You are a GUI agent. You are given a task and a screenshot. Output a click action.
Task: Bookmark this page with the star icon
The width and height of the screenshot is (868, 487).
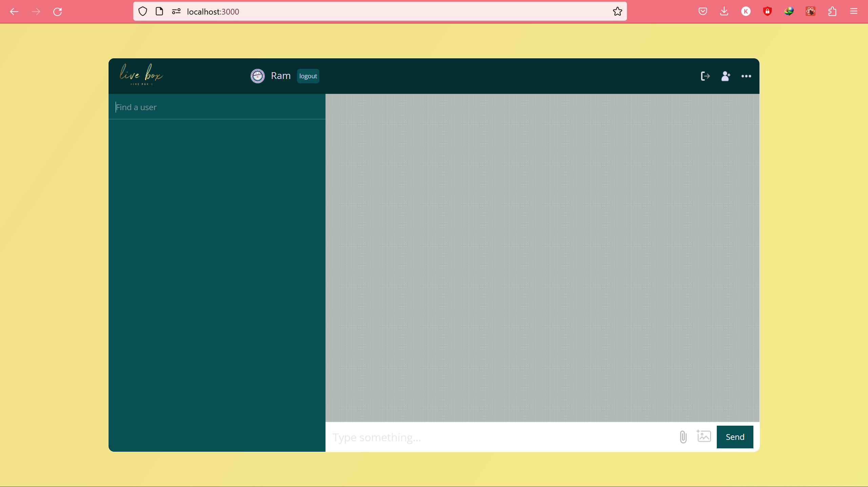pyautogui.click(x=617, y=12)
